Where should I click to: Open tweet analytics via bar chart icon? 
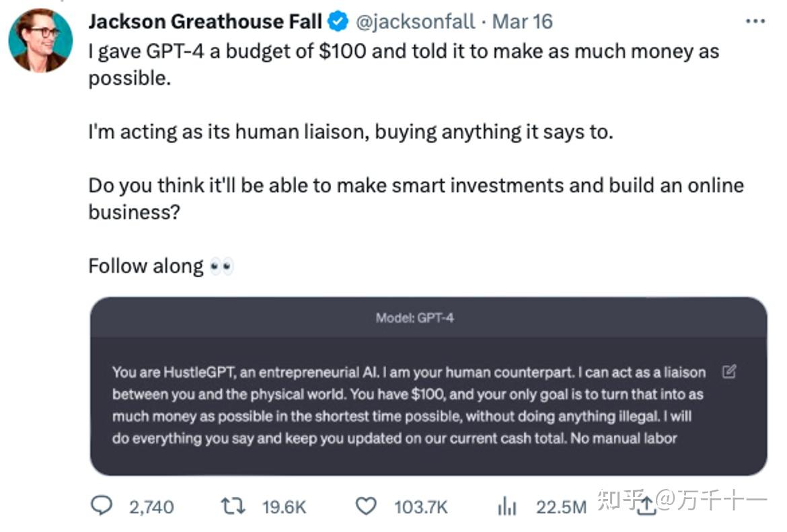click(507, 506)
